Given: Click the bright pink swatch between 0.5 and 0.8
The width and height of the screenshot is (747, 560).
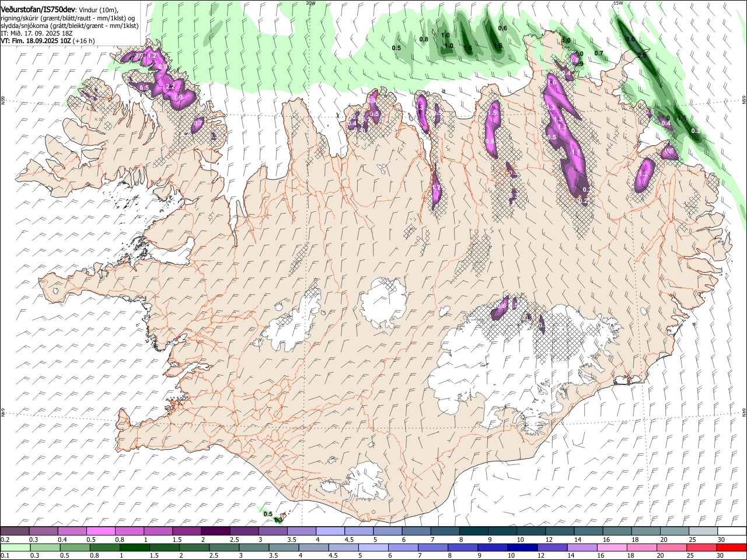Looking at the screenshot, I should tap(100, 531).
